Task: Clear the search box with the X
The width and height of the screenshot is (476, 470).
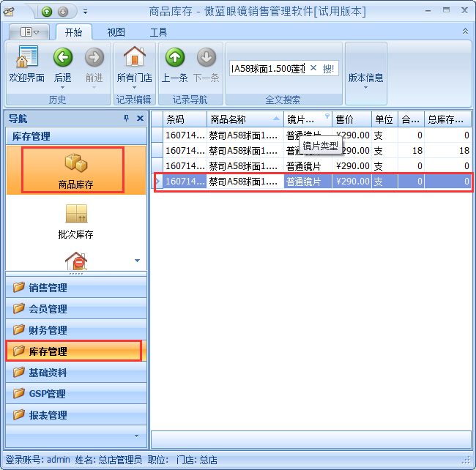Action: (x=313, y=68)
